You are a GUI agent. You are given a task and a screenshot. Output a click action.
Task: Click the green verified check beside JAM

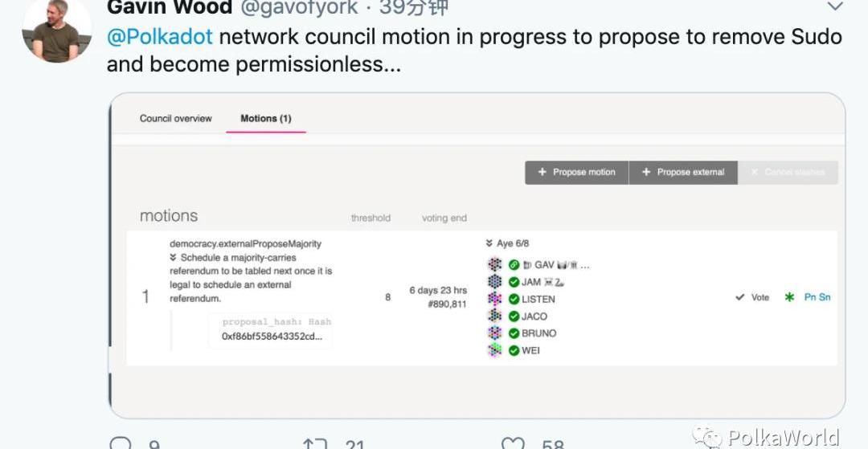point(514,282)
